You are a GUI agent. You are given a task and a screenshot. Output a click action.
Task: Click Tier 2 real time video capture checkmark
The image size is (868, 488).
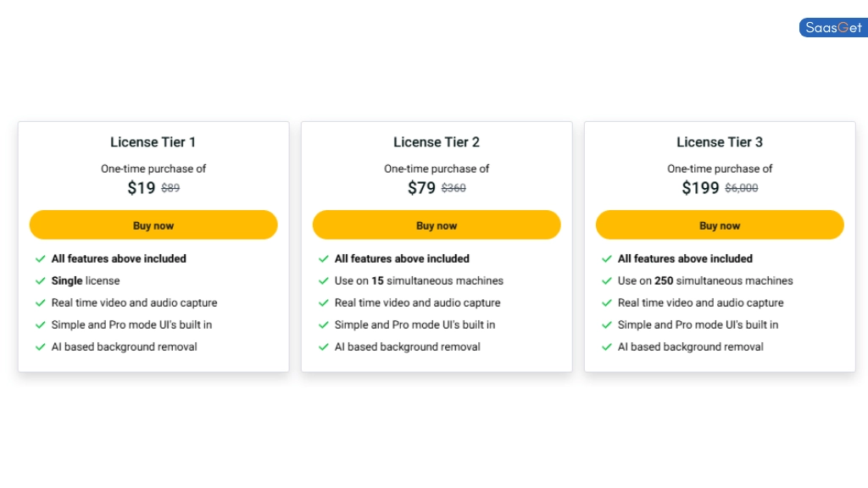(x=323, y=303)
